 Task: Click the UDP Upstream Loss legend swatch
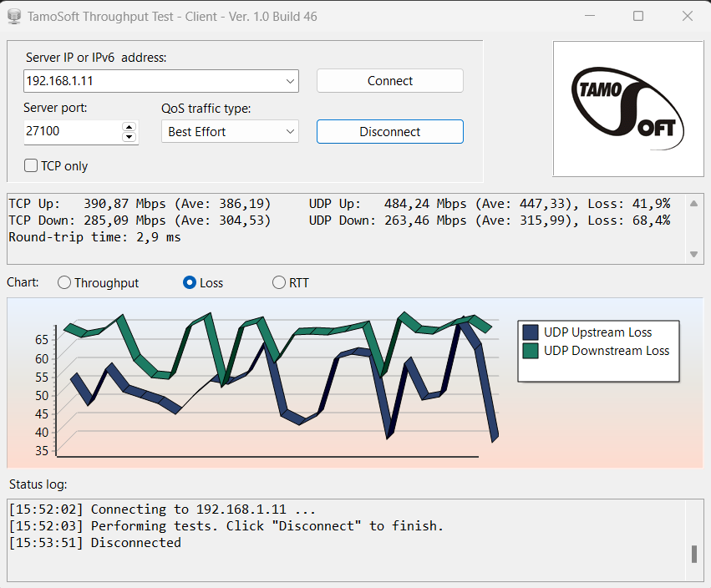pyautogui.click(x=530, y=332)
